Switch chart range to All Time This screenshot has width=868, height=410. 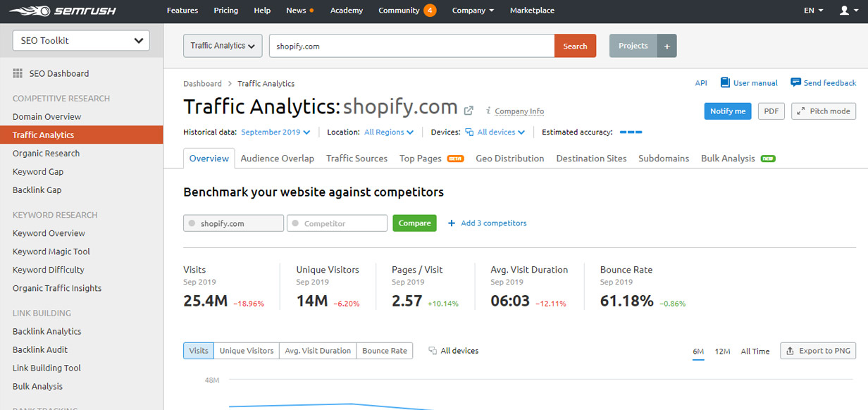coord(755,352)
